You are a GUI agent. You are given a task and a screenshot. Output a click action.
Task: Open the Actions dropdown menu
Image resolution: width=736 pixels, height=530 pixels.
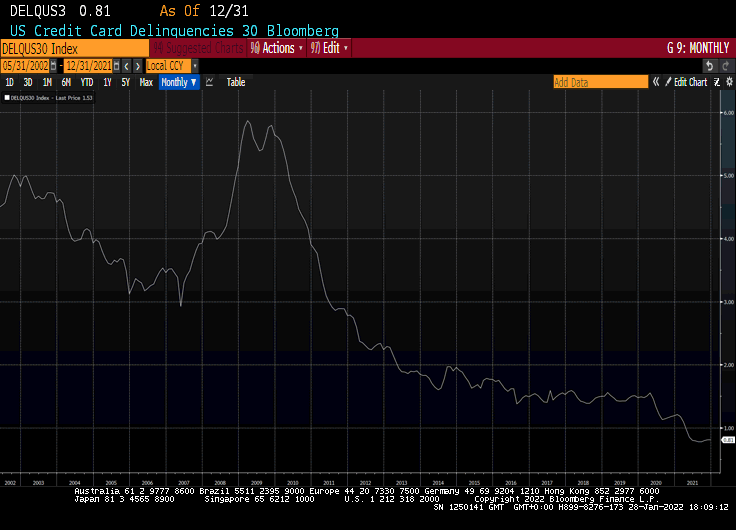[x=277, y=47]
